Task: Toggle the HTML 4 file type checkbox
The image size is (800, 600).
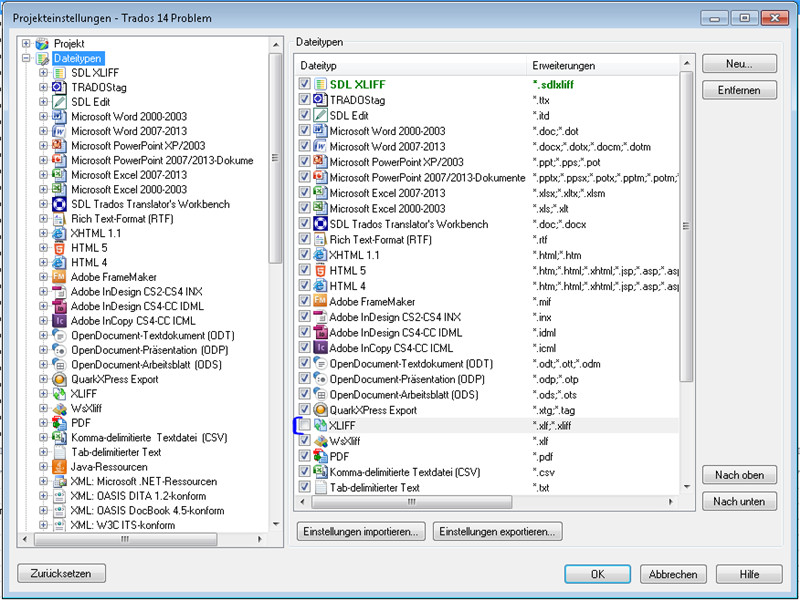Action: [x=305, y=286]
